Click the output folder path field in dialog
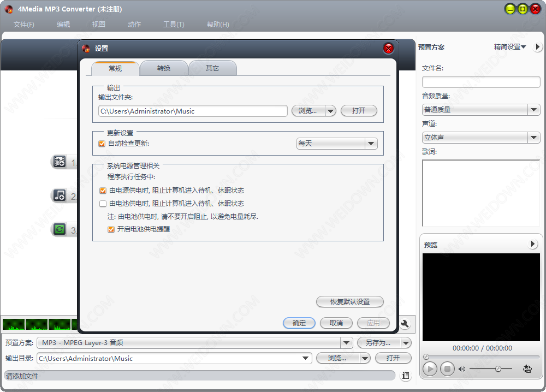546x392 pixels. click(193, 111)
